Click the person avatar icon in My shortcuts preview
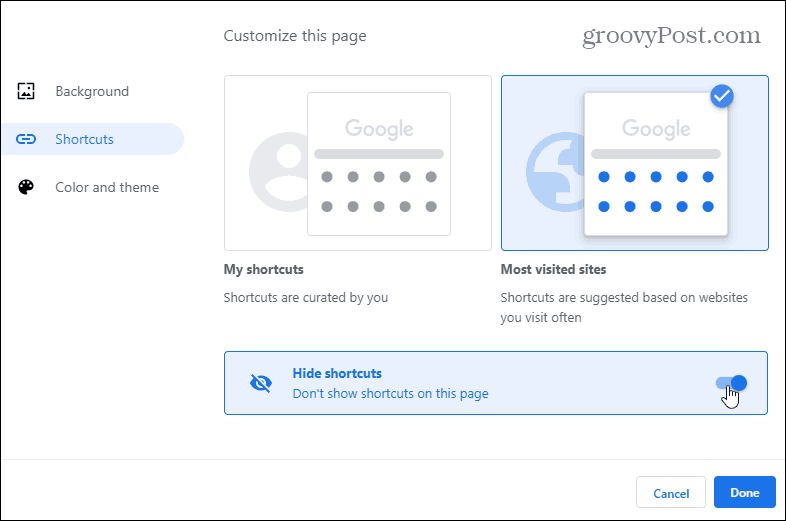The width and height of the screenshot is (786, 521). tap(278, 171)
